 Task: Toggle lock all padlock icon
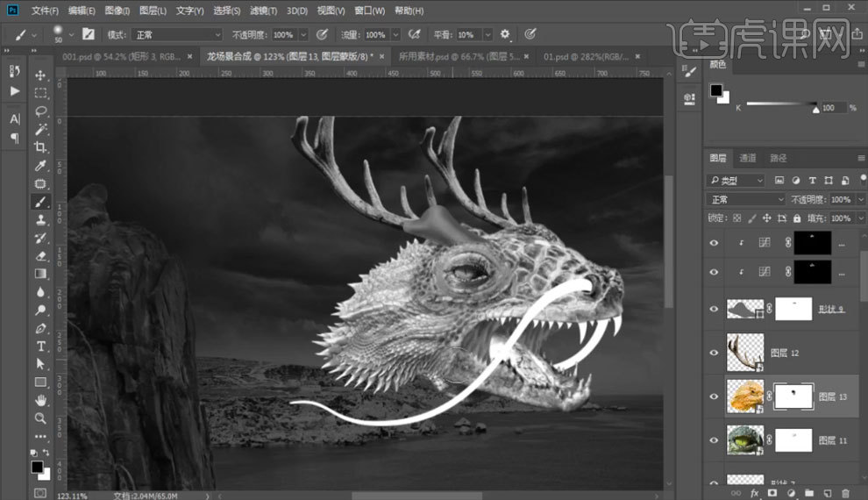tap(797, 218)
